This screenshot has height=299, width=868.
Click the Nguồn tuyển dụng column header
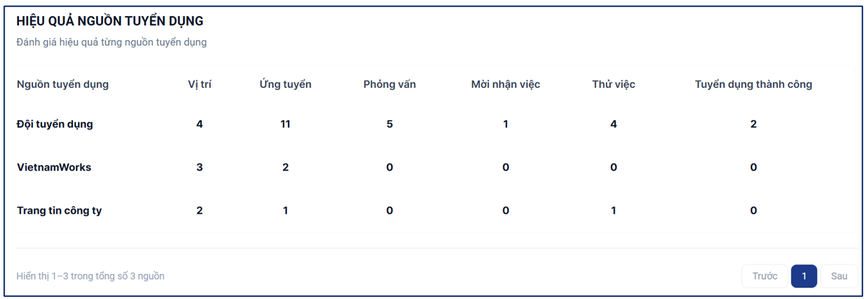click(63, 85)
